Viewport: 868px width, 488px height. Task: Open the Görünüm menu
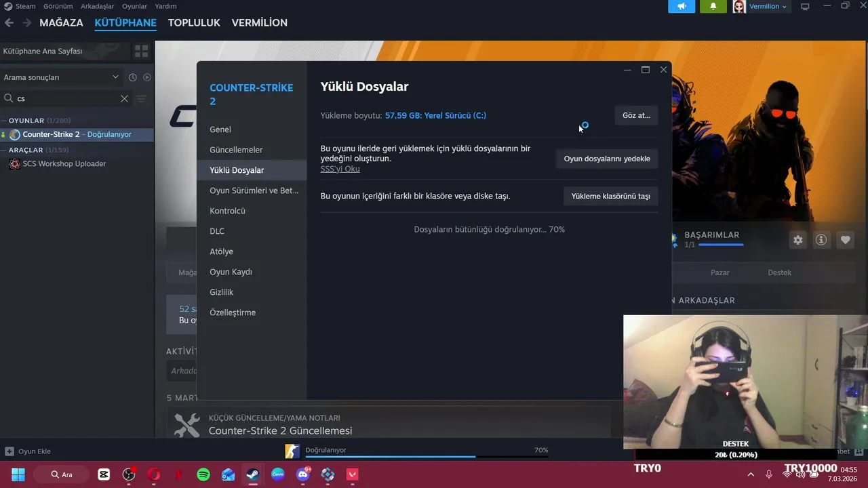[58, 6]
